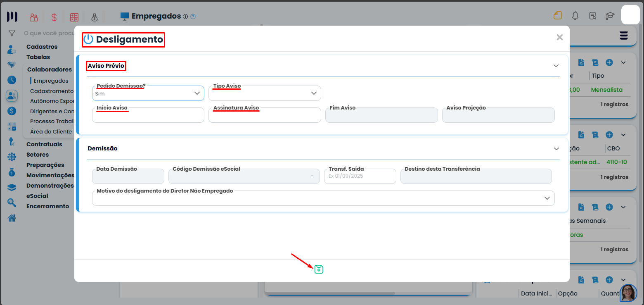
Task: Open the Tipo Aviso dropdown
Action: click(x=265, y=93)
